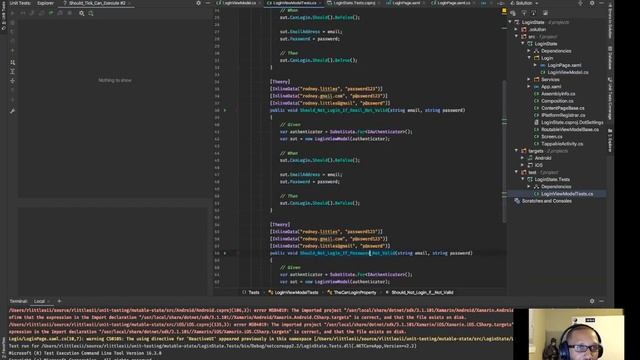
Task: Open Explorer tool window from right strip
Action: tap(610, 140)
